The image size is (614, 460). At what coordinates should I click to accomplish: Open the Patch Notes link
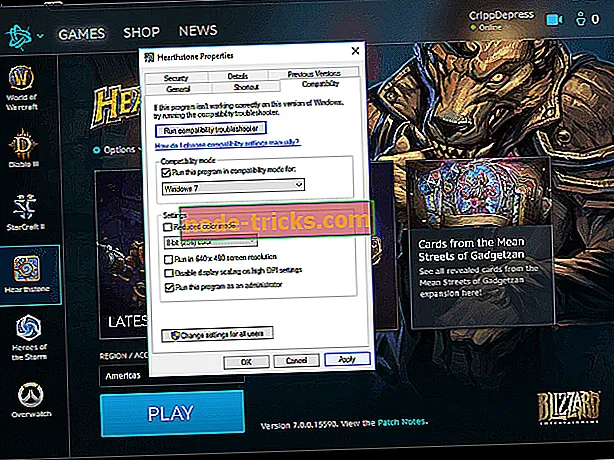pyautogui.click(x=401, y=422)
